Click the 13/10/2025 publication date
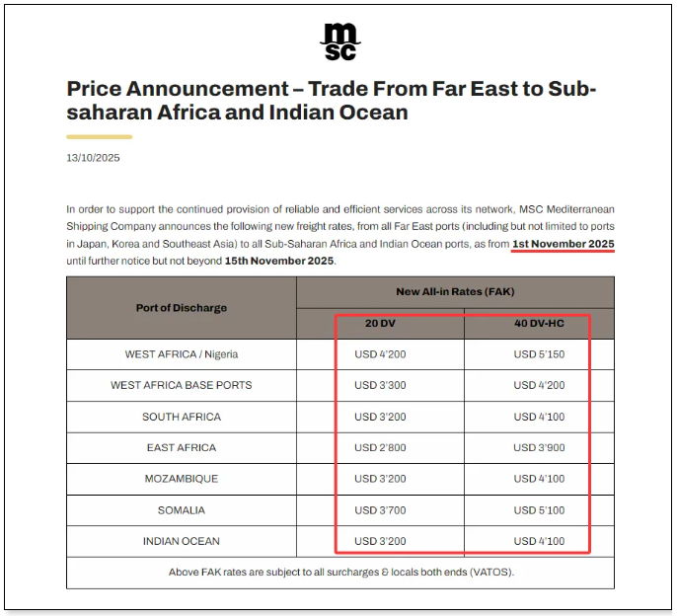Viewport: 677px width, 616px height. (x=93, y=158)
